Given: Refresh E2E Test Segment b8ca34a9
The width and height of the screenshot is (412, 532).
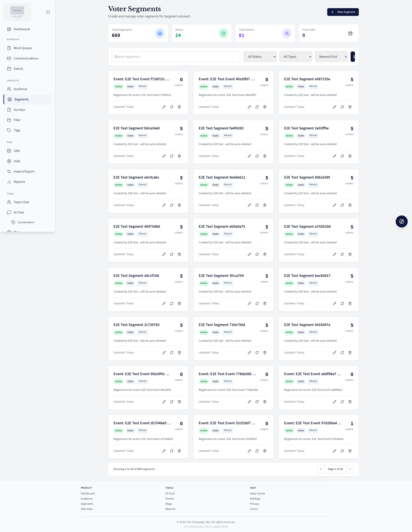Looking at the screenshot, I should point(172,156).
